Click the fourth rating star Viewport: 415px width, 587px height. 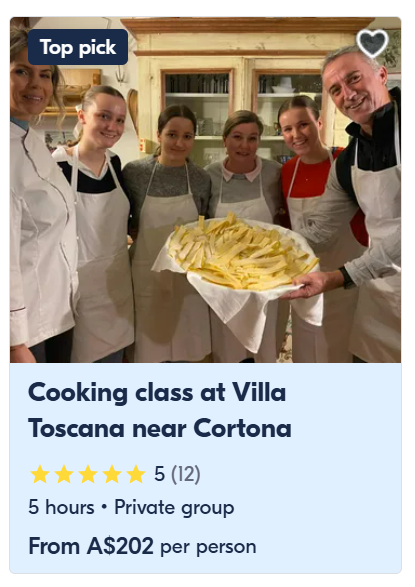point(112,474)
